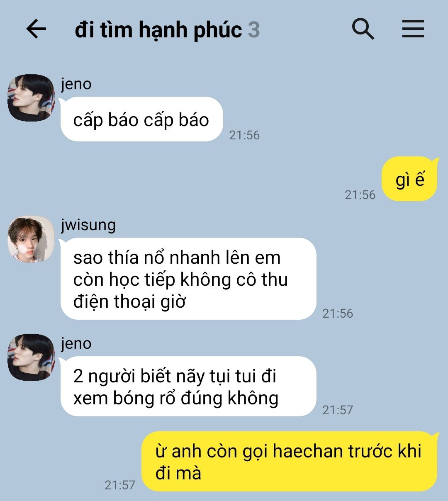The image size is (448, 501).
Task: Tap the member count 3 in header
Action: (x=254, y=30)
